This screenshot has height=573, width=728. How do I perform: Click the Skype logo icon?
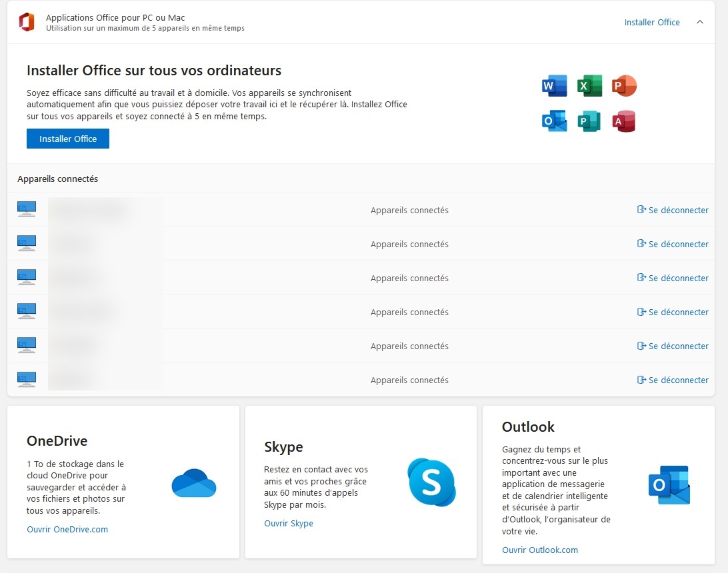click(431, 482)
